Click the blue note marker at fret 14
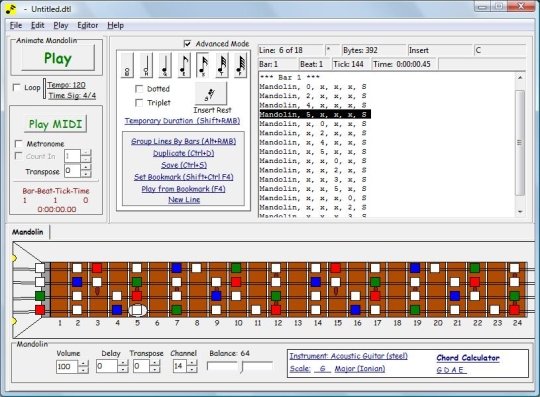 tap(316, 282)
